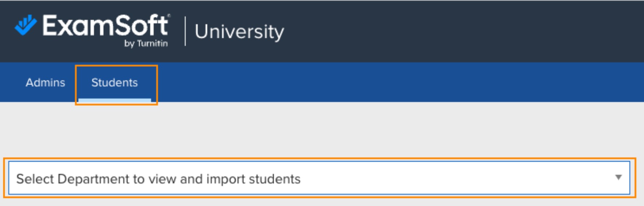Viewport: 644px width, 206px height.
Task: Click the 'Select Department to view' placeholder text
Action: 98,179
